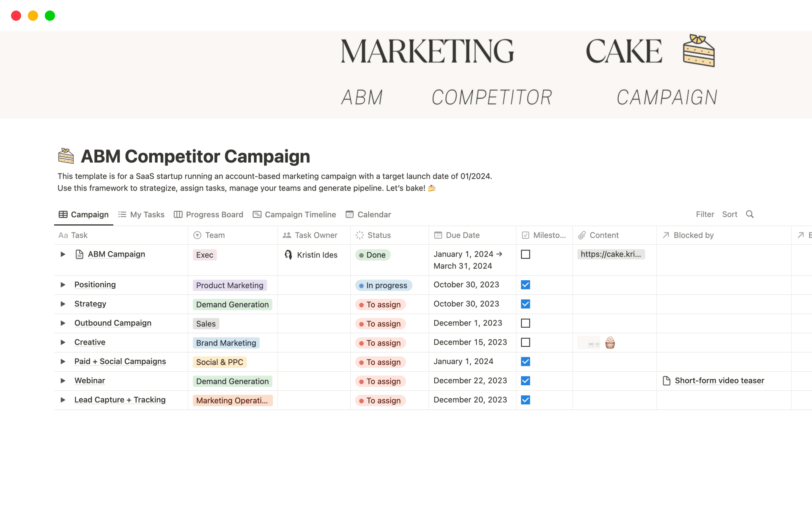This screenshot has height=508, width=812.
Task: Click the people icon on the Task Owner column
Action: (287, 235)
